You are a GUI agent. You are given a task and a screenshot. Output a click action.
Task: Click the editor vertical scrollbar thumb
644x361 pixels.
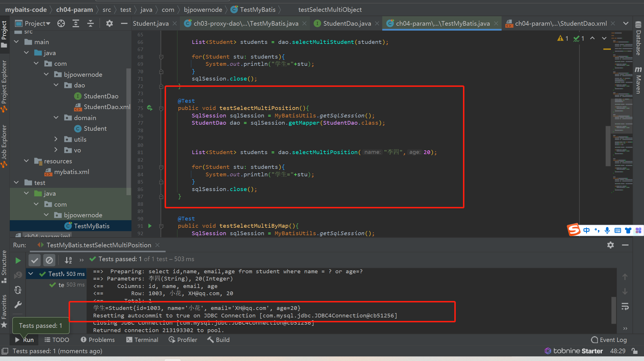click(x=608, y=146)
